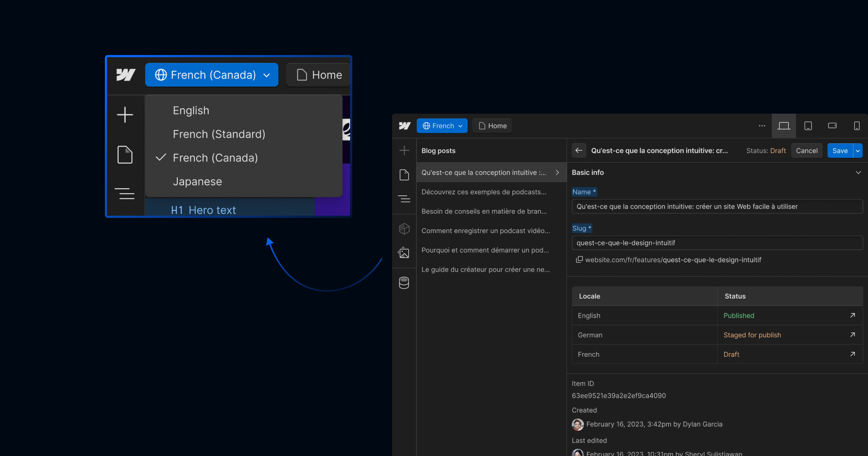The height and width of the screenshot is (456, 868).
Task: Select French (Canada) checked locale option
Action: coord(215,158)
